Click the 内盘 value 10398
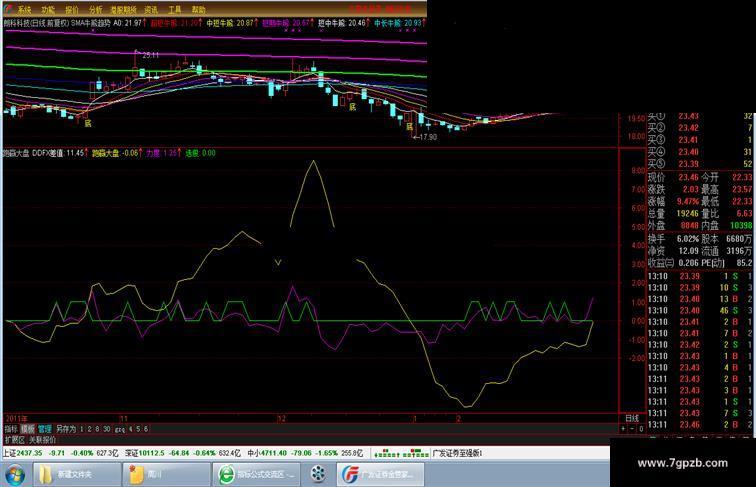Image resolution: width=756 pixels, height=487 pixels. (x=741, y=225)
